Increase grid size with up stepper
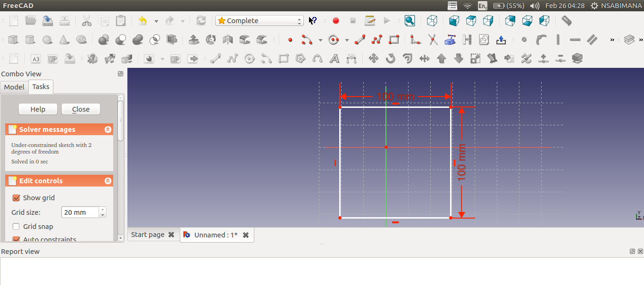The image size is (644, 285). [x=103, y=210]
